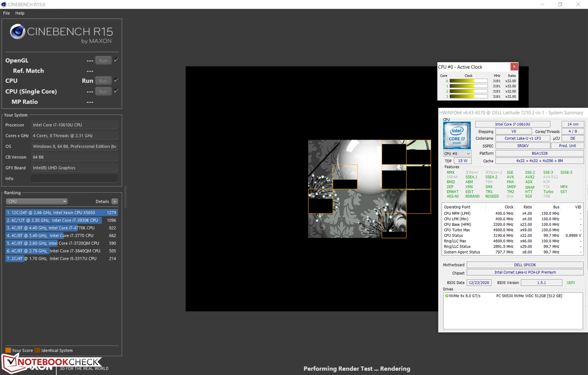
Task: Restore down the Cinebench window
Action: pos(560,4)
